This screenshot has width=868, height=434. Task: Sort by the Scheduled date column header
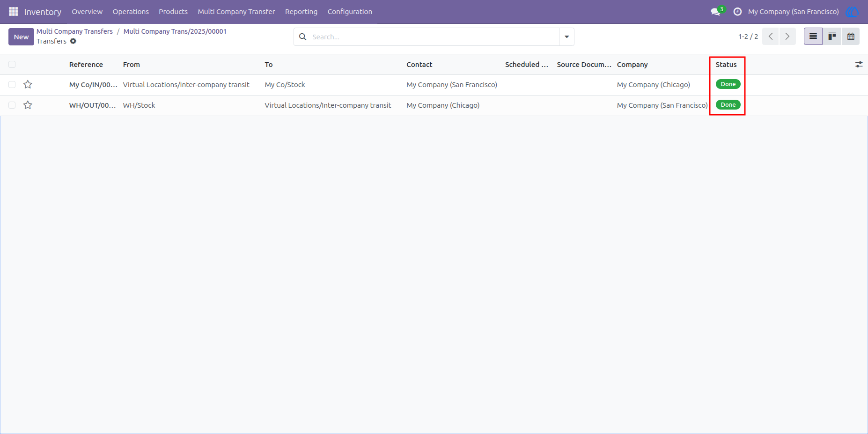[x=527, y=65]
